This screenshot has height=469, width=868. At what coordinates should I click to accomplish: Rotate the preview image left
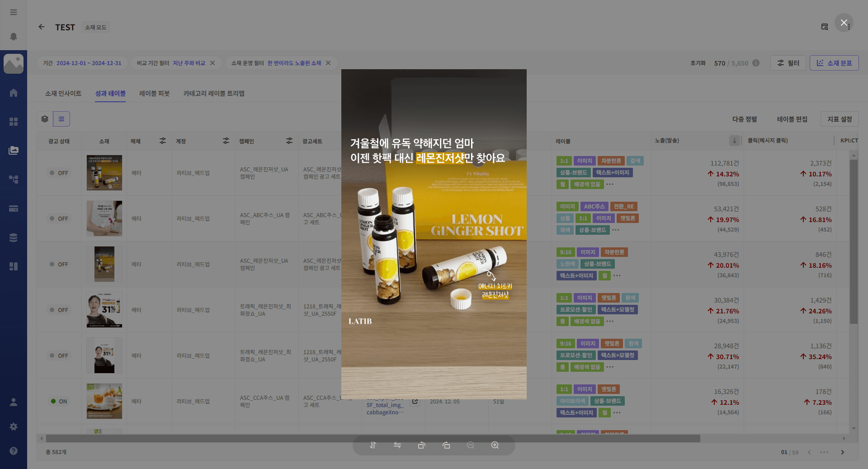click(422, 445)
